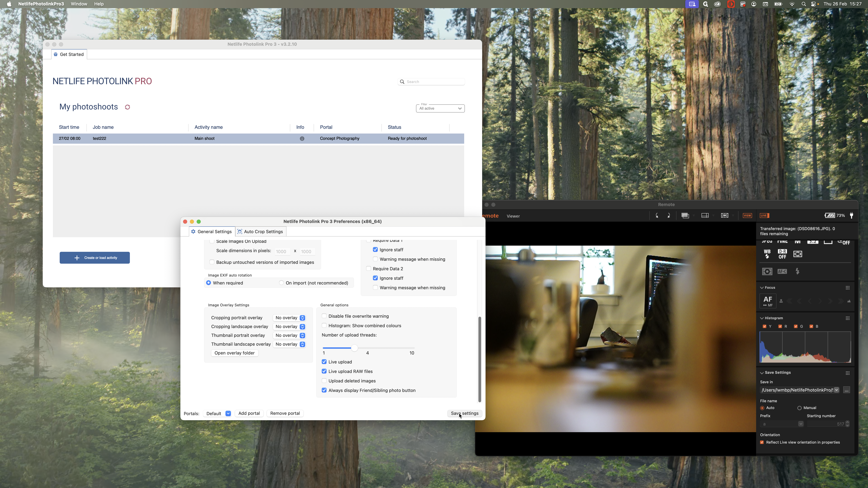Click the LIVE view toggle icon
The image size is (868, 488).
(x=764, y=216)
